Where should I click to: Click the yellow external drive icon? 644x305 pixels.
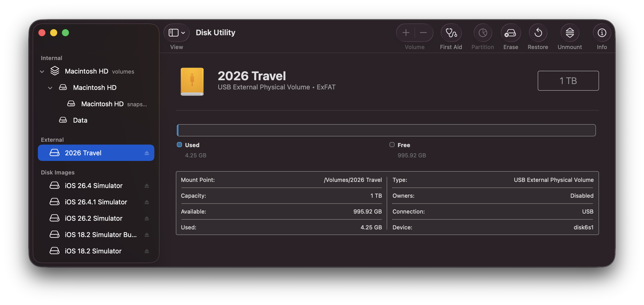[192, 82]
